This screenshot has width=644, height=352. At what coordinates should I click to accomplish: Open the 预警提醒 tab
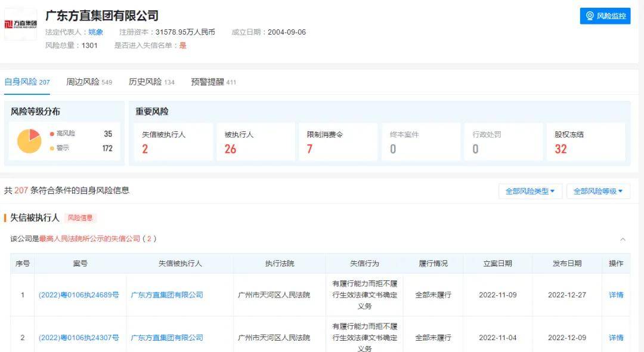point(213,82)
